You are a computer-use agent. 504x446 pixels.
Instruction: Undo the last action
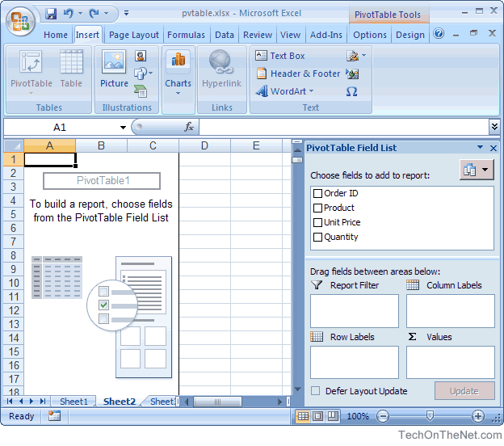[x=68, y=14]
